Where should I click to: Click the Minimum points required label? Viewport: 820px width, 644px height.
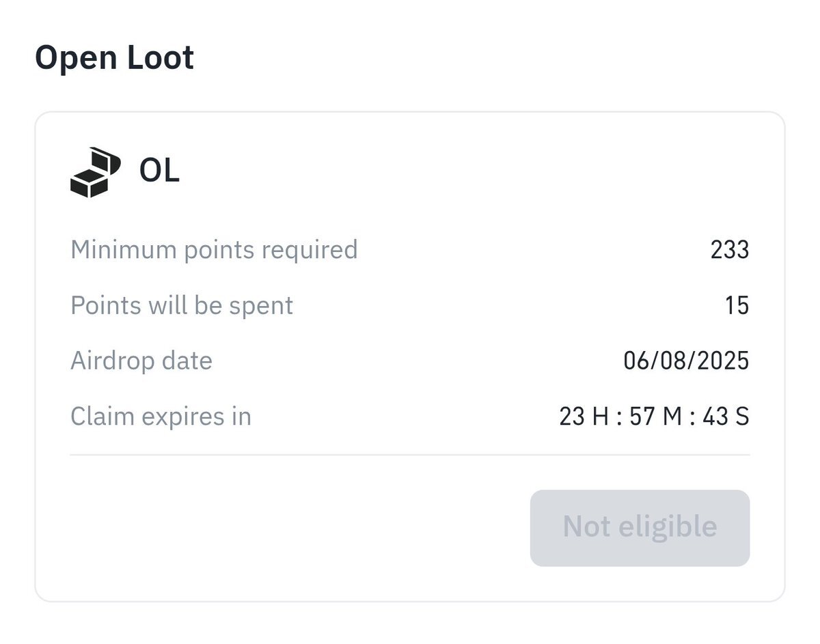pos(214,250)
